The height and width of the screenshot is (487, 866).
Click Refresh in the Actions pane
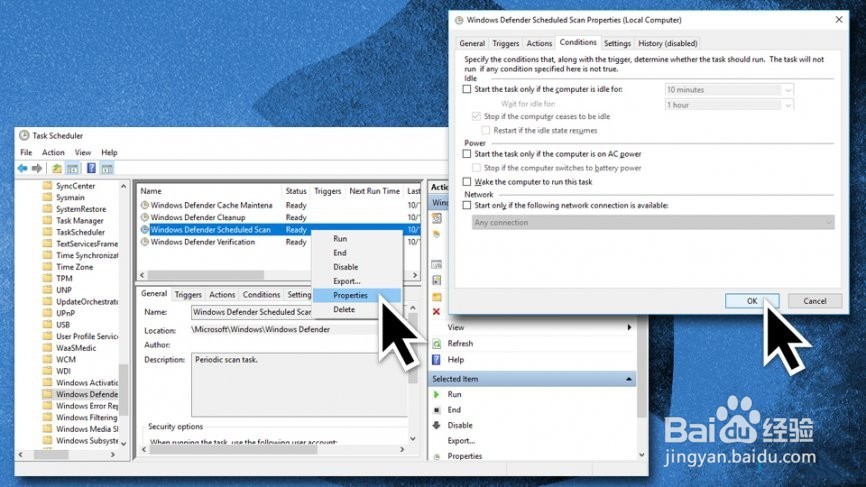coord(460,343)
